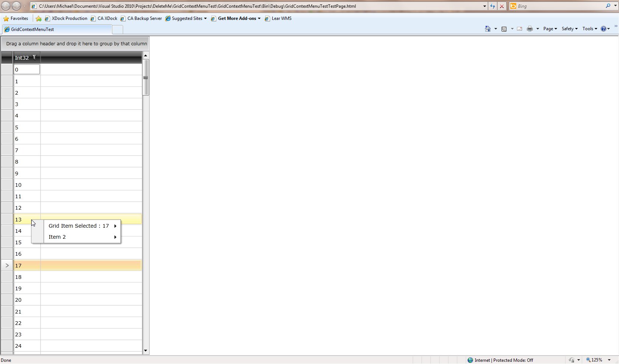Click the Refresh icon beside address bar

(492, 6)
